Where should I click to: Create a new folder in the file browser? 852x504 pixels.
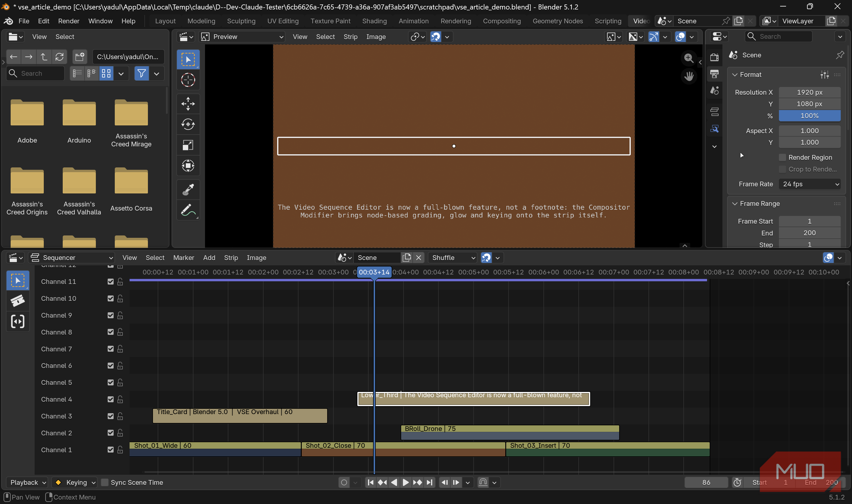point(80,57)
